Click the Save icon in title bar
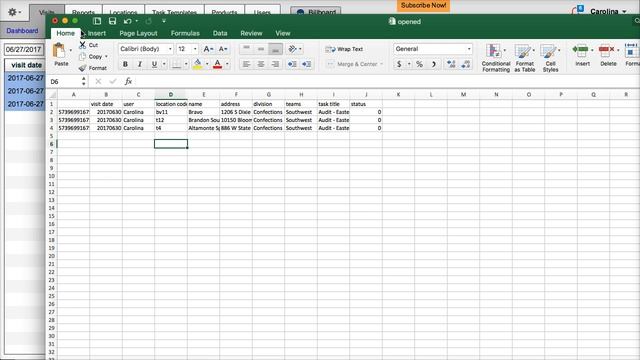Image resolution: width=640 pixels, height=360 pixels. pyautogui.click(x=112, y=21)
